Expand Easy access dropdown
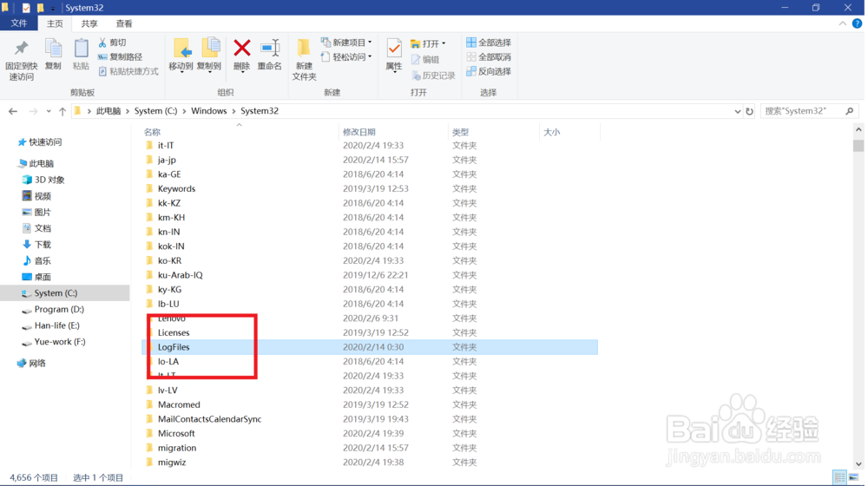This screenshot has height=486, width=868. 370,57
